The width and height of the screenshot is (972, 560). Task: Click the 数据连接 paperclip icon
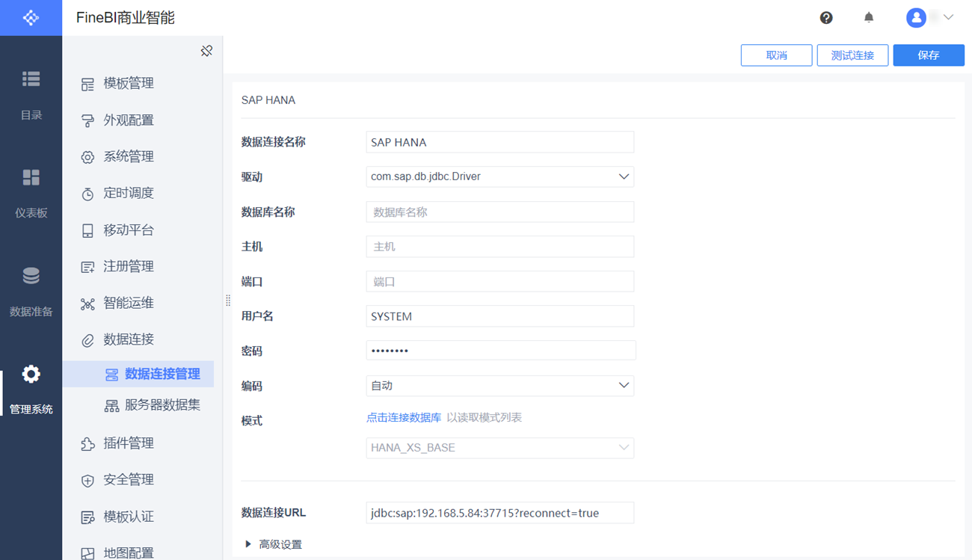click(x=87, y=340)
